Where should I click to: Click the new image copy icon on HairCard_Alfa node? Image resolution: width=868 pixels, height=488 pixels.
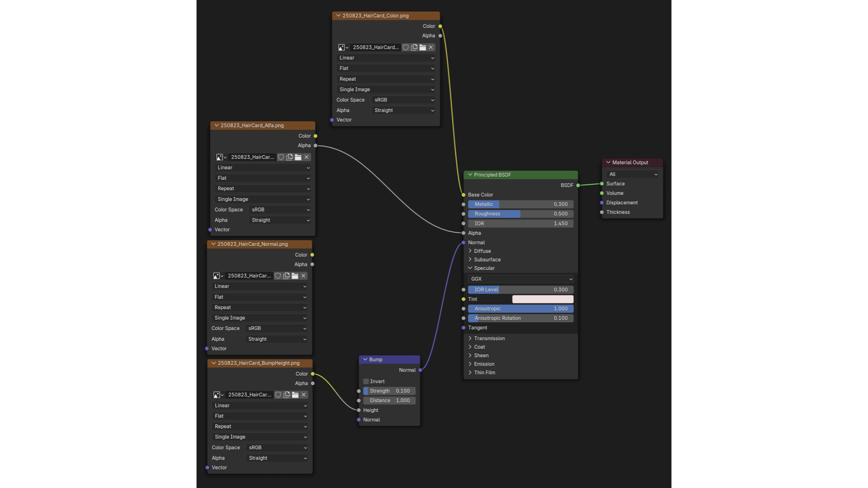(x=289, y=157)
